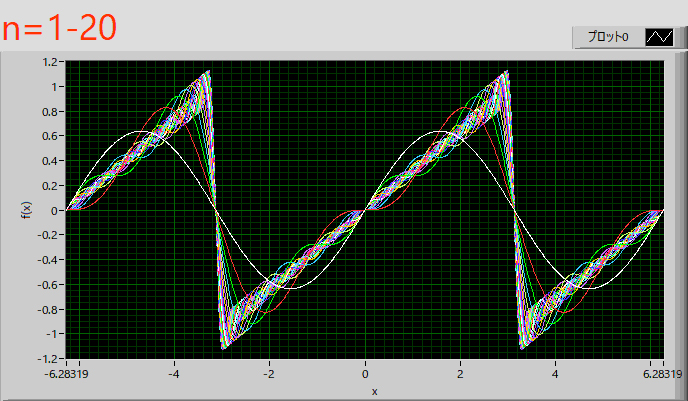Viewport: 688px width, 401px height.
Task: Click the Y-axis tick label 1
Action: pos(55,87)
